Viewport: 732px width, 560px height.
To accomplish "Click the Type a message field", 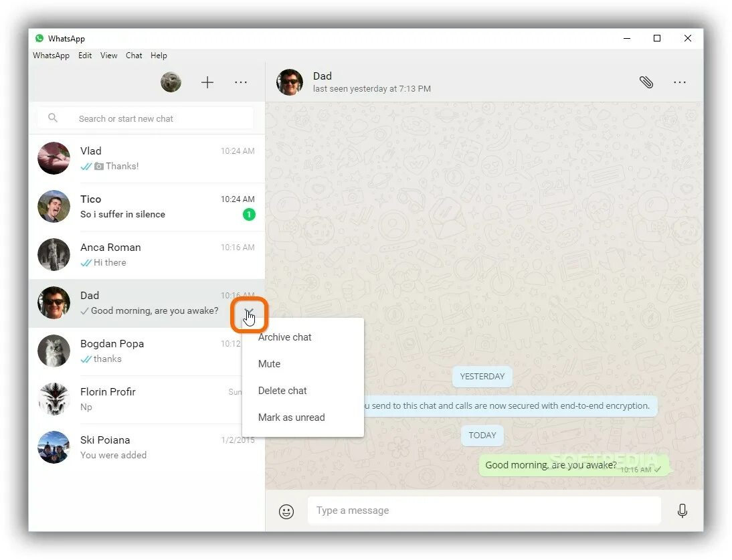I will [484, 510].
